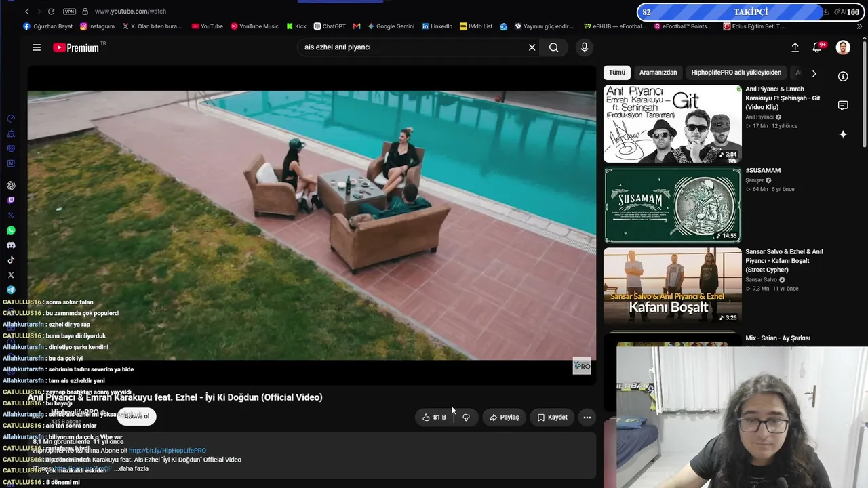Open the sidebar sparkle AI icon
Screen dimensions: 868x488
[843, 134]
